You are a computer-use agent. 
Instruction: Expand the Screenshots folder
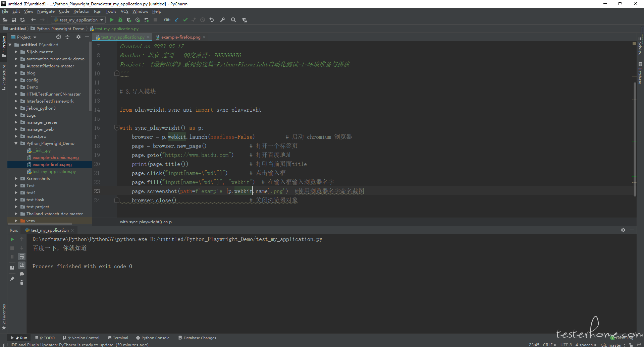16,179
